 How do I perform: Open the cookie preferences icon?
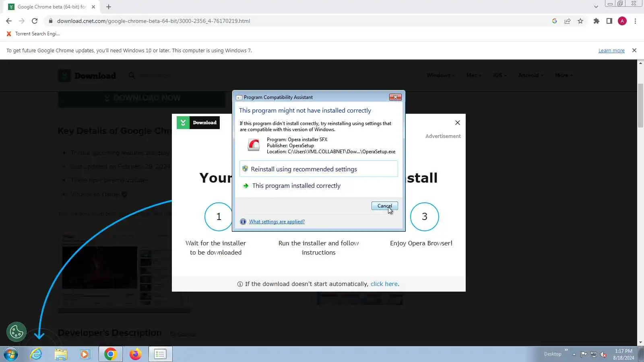point(17,332)
